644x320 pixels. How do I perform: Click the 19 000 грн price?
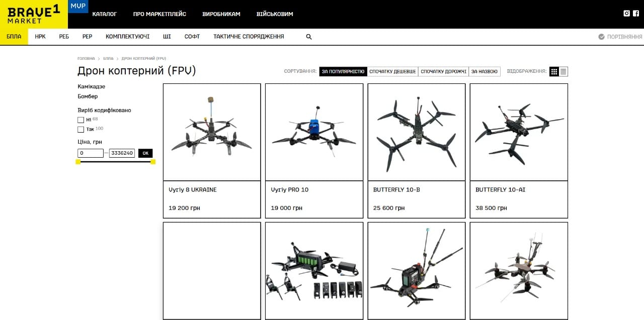[x=286, y=208]
